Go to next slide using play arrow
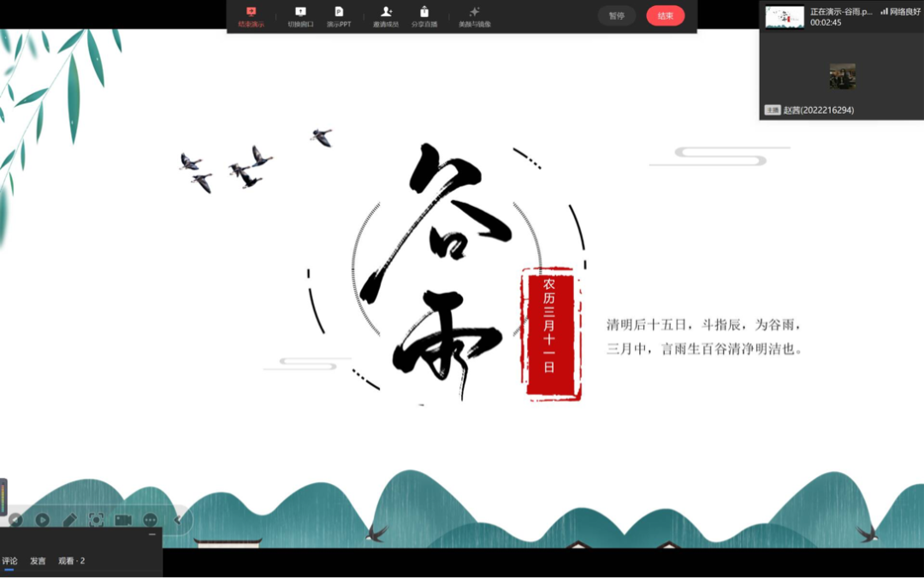 click(x=42, y=520)
